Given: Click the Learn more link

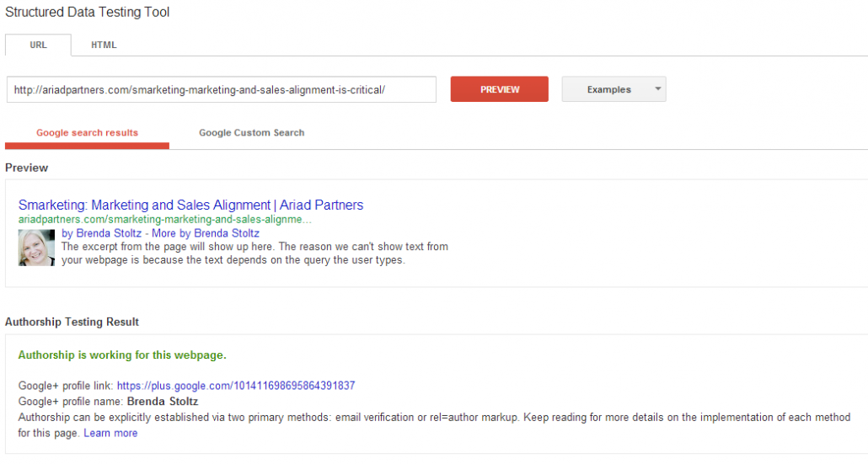Looking at the screenshot, I should point(110,433).
